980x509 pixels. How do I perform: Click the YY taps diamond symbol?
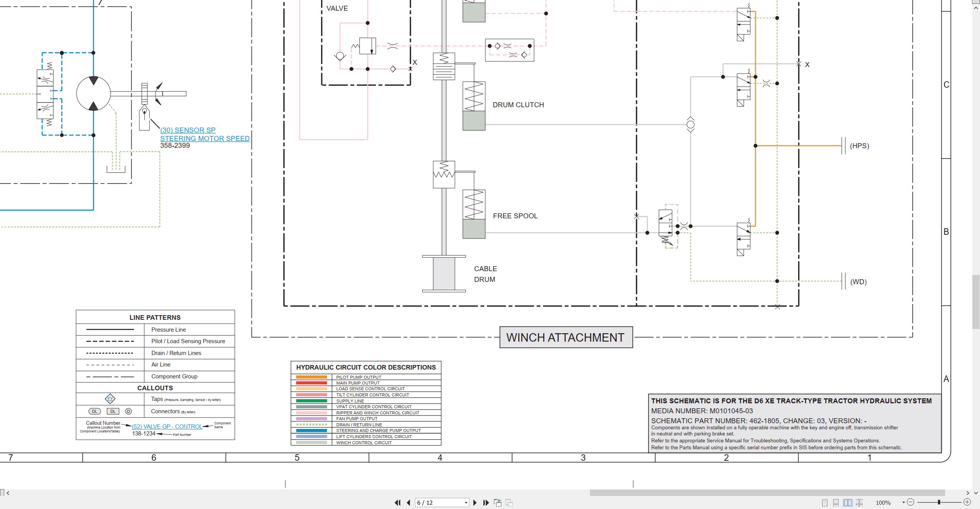(x=110, y=399)
